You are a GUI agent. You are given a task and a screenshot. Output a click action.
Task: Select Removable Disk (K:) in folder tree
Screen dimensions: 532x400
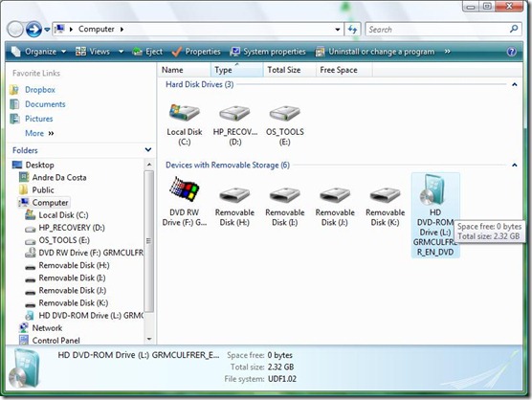(x=74, y=303)
